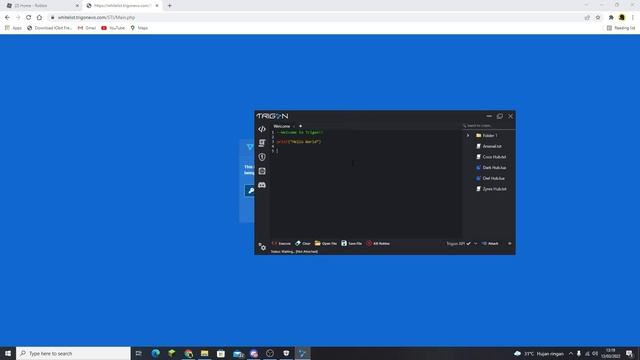
Task: Click Open File in Trigon toolbar
Action: point(326,243)
